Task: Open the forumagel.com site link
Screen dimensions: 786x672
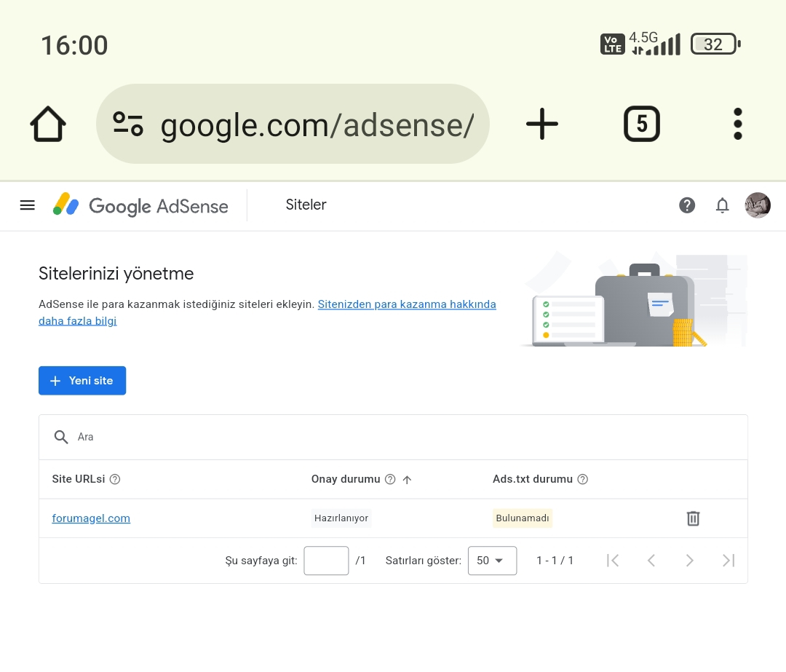Action: (x=91, y=518)
